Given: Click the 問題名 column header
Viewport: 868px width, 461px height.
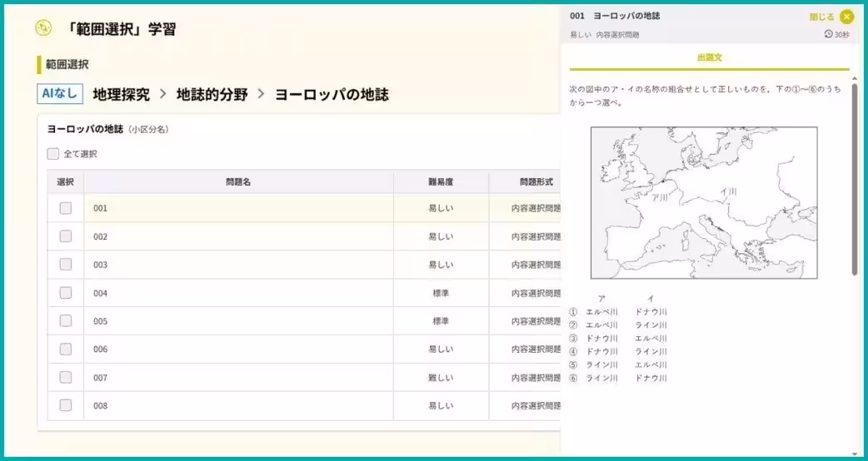Looking at the screenshot, I should (238, 182).
